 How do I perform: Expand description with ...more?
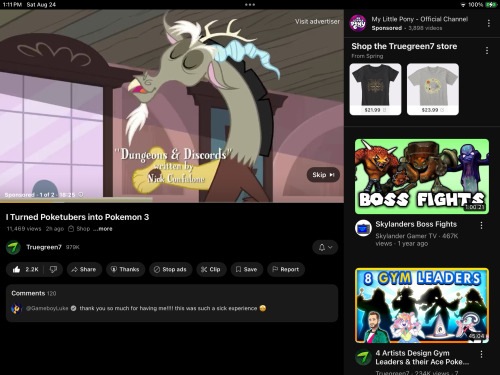(103, 229)
